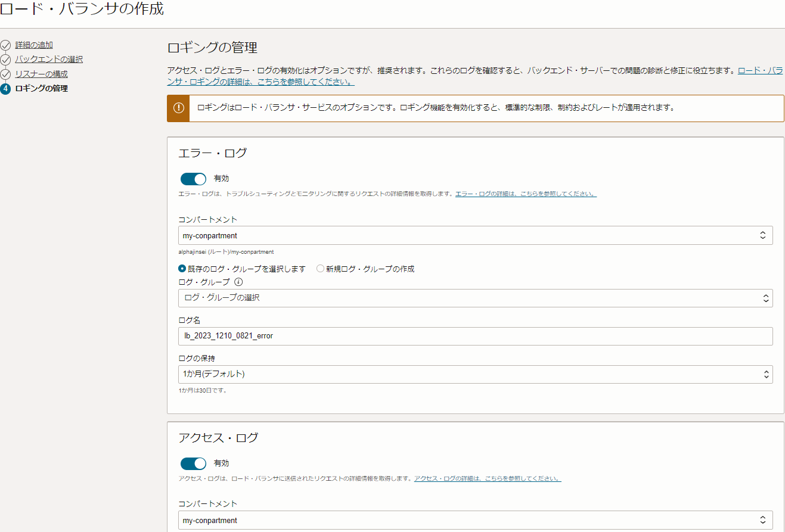
Task: Click the checkmark icon beside リスナーの構成 step
Action: point(5,74)
